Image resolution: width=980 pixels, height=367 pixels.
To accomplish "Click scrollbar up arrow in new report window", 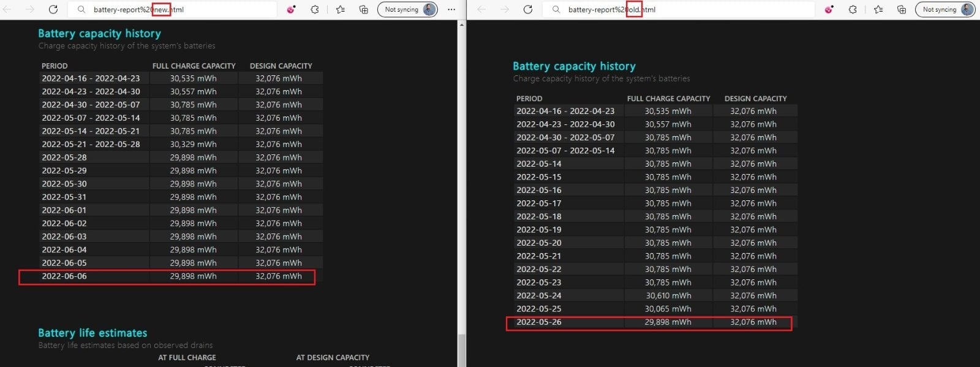I will pyautogui.click(x=462, y=25).
